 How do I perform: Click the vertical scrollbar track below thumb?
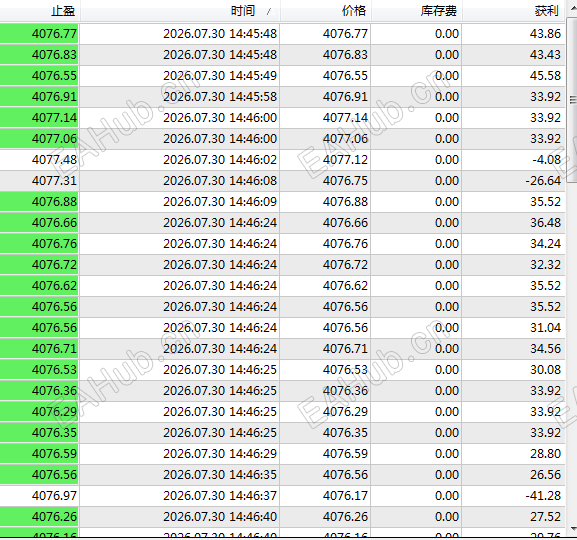click(x=573, y=353)
